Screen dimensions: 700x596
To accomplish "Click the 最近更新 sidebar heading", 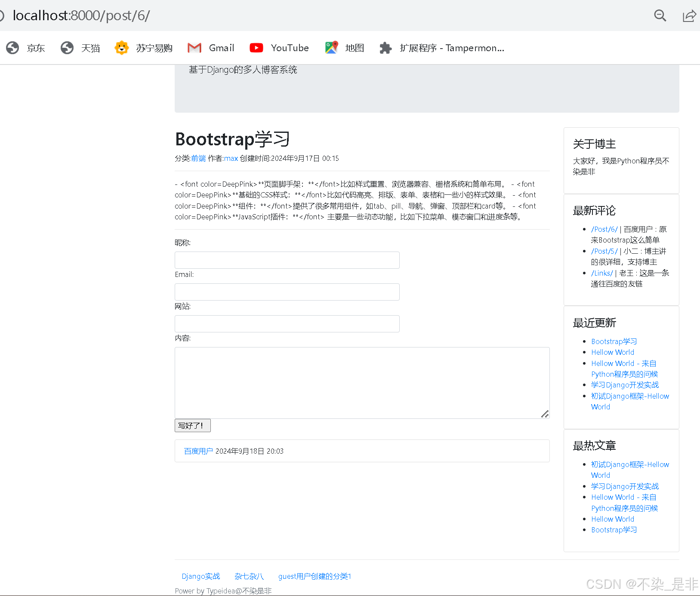I will click(594, 323).
